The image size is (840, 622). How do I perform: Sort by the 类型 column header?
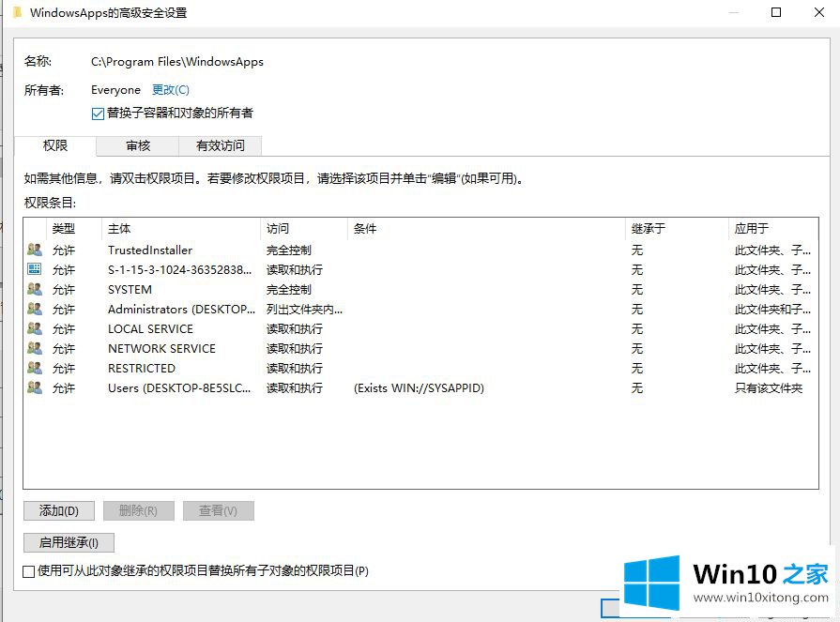click(x=74, y=229)
